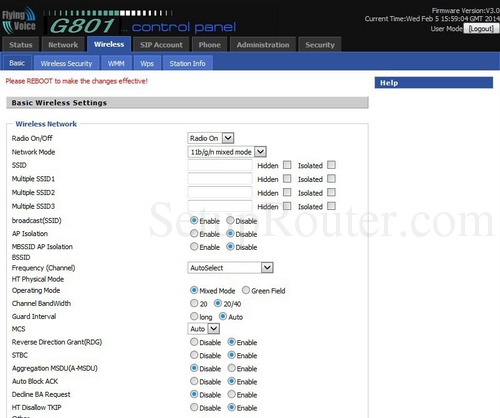Check Isolated box for Multiple SSID1
Image resolution: width=500 pixels, height=418 pixels.
click(331, 179)
